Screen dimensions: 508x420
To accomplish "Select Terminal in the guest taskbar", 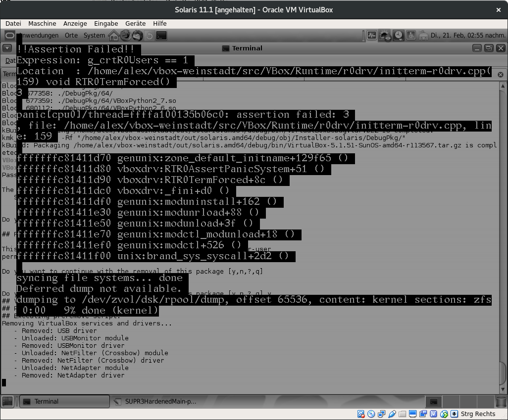I will [x=64, y=402].
